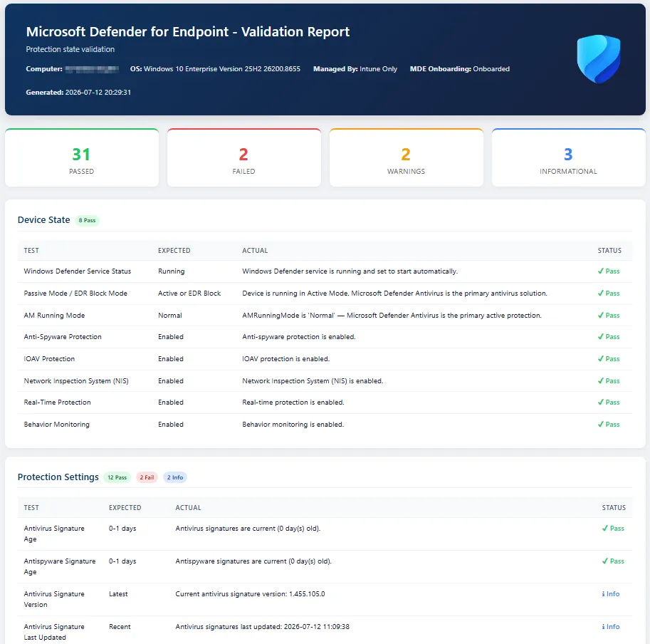Click 'Recent' expected value for Last Updated
Image resolution: width=650 pixels, height=644 pixels.
(120, 627)
